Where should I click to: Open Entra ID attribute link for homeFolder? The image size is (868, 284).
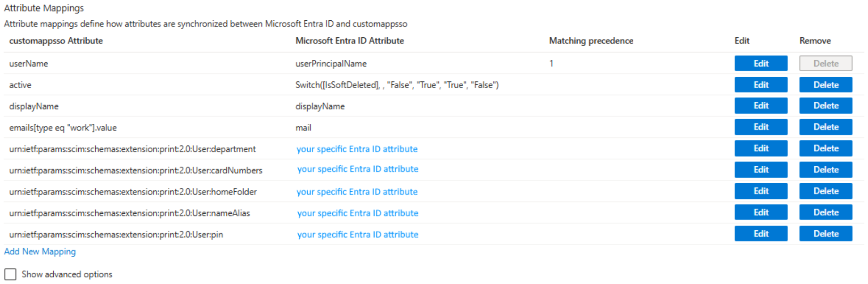[x=357, y=192]
